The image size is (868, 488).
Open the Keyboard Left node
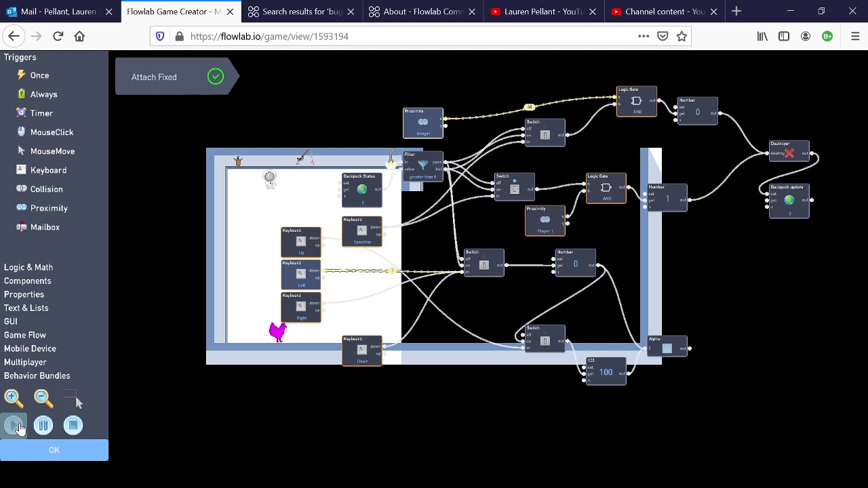(x=301, y=274)
